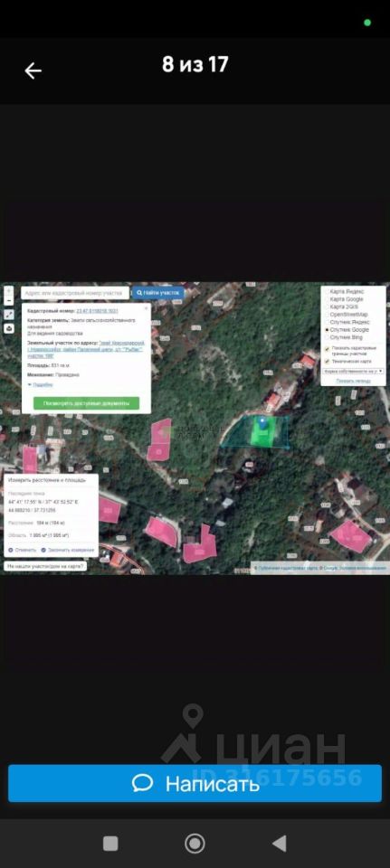
Task: Tap the Android home circle button
Action: 195,843
